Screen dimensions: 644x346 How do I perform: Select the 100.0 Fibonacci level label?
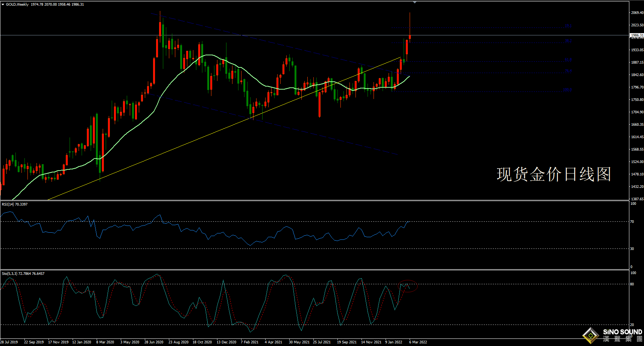567,90
